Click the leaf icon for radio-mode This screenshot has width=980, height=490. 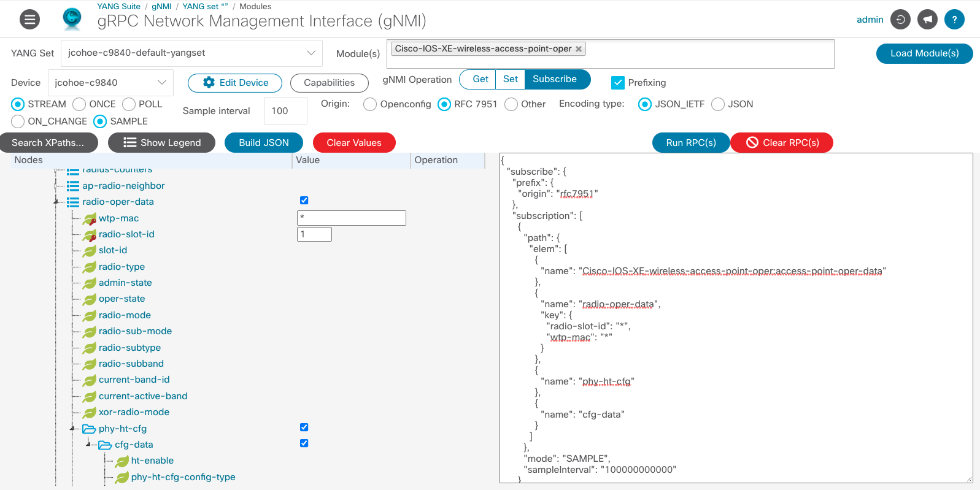point(90,316)
